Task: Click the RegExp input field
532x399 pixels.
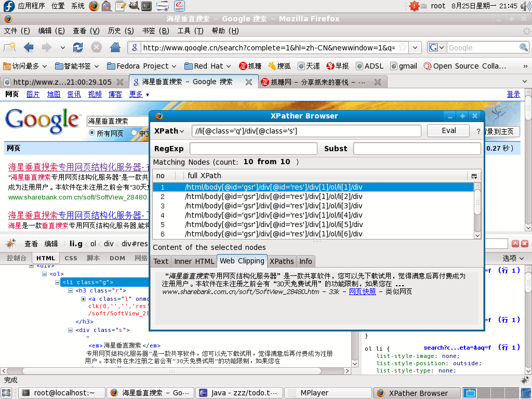Action: (254, 149)
